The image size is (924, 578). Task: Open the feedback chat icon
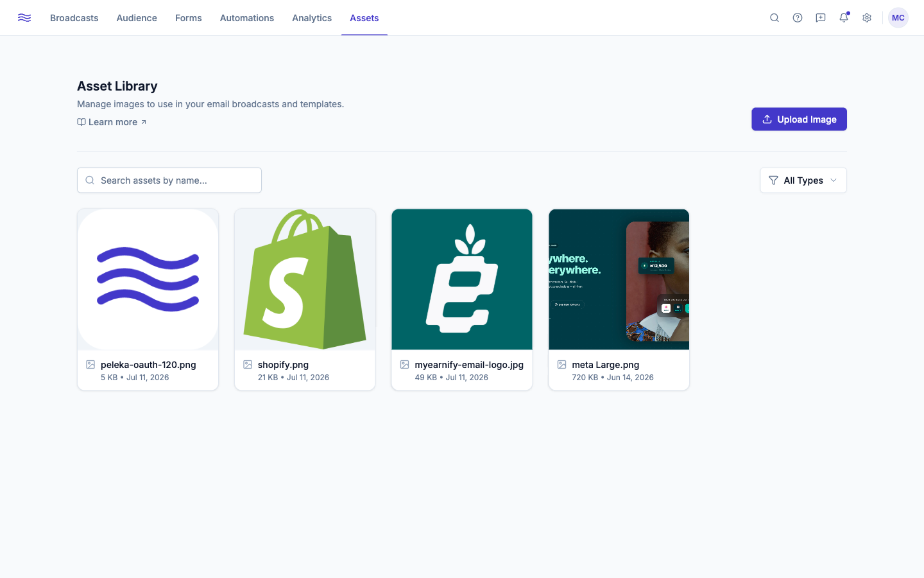pyautogui.click(x=821, y=18)
